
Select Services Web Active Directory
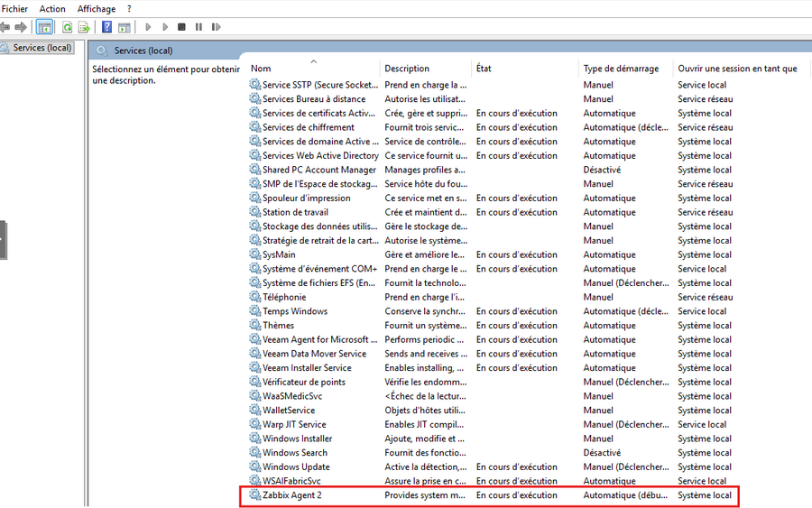coord(320,155)
